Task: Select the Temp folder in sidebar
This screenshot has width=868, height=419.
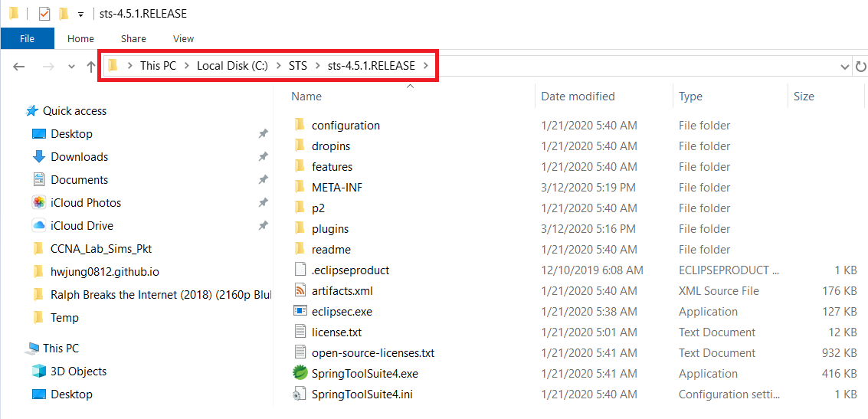Action: click(64, 318)
